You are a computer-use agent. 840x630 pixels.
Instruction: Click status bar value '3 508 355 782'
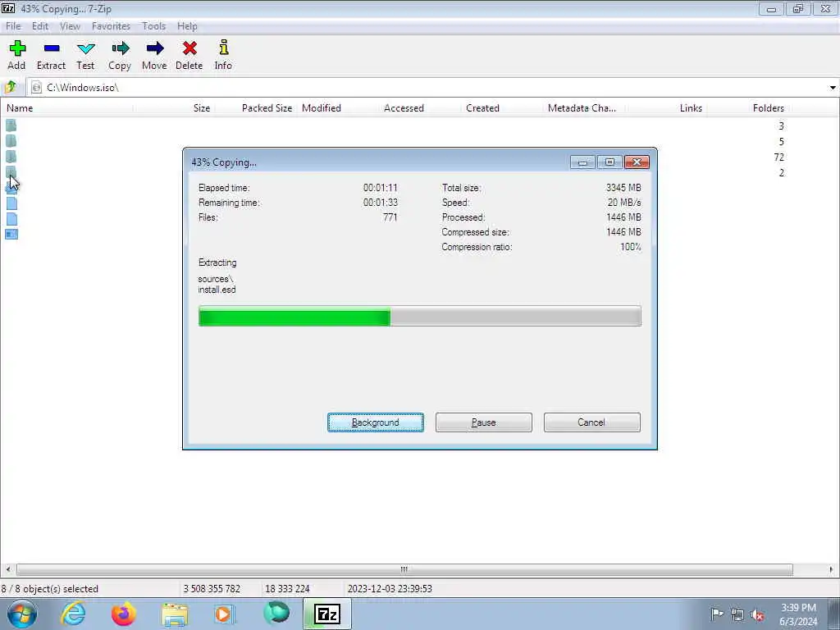[212, 589]
